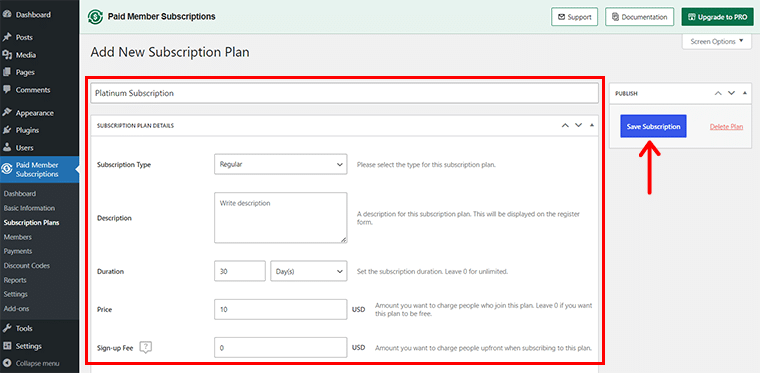Open the Subscription Type dropdown
The height and width of the screenshot is (373, 760).
[281, 164]
